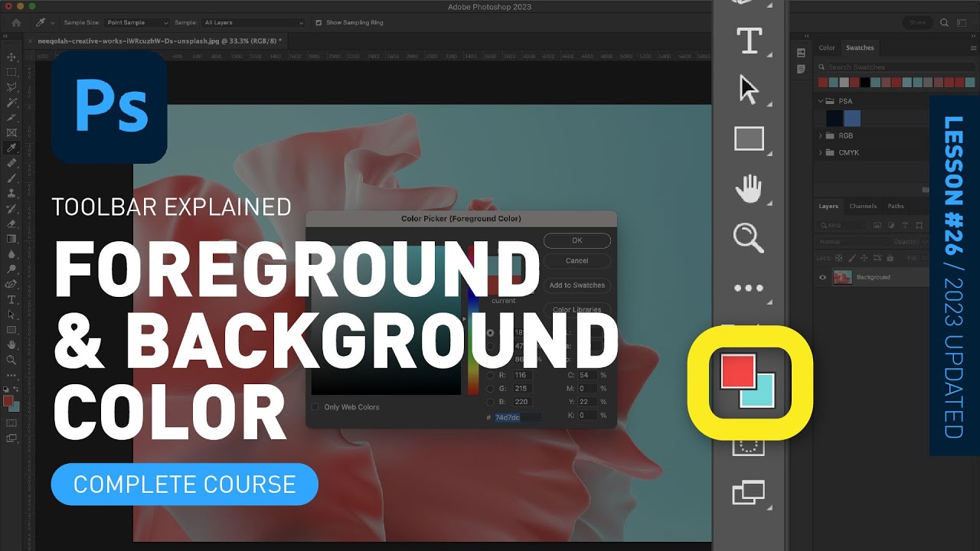Pick the blue swatch in PSA folder
Screen dimensions: 980x551
point(852,118)
